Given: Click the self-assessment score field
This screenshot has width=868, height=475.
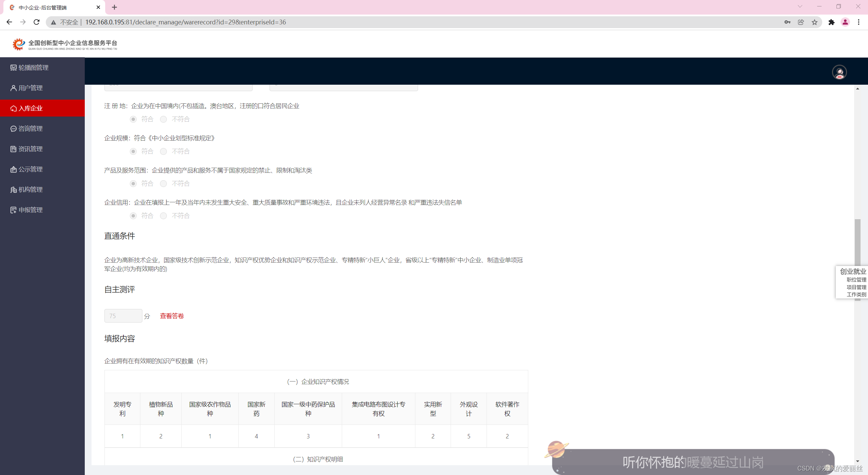Looking at the screenshot, I should click(x=123, y=316).
